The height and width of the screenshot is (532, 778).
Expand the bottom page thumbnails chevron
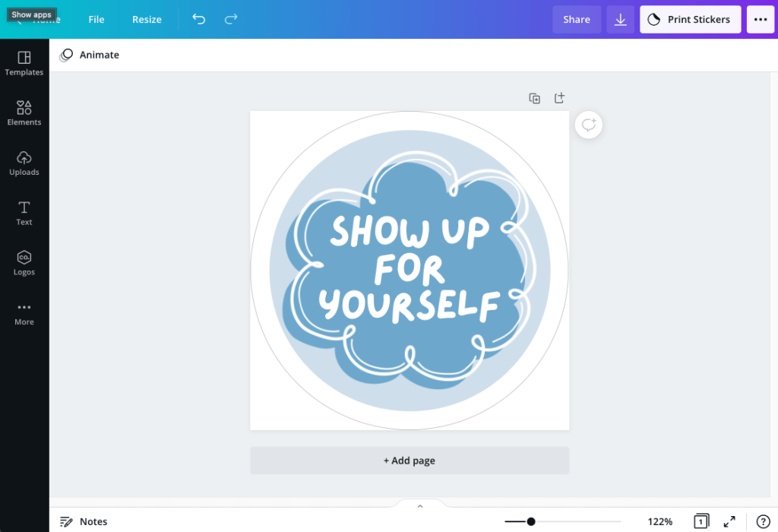420,506
